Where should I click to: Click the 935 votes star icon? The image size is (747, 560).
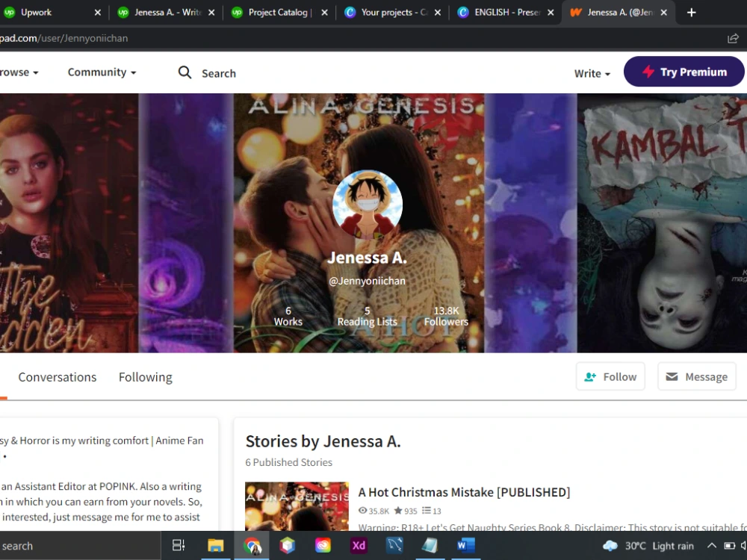pyautogui.click(x=398, y=511)
